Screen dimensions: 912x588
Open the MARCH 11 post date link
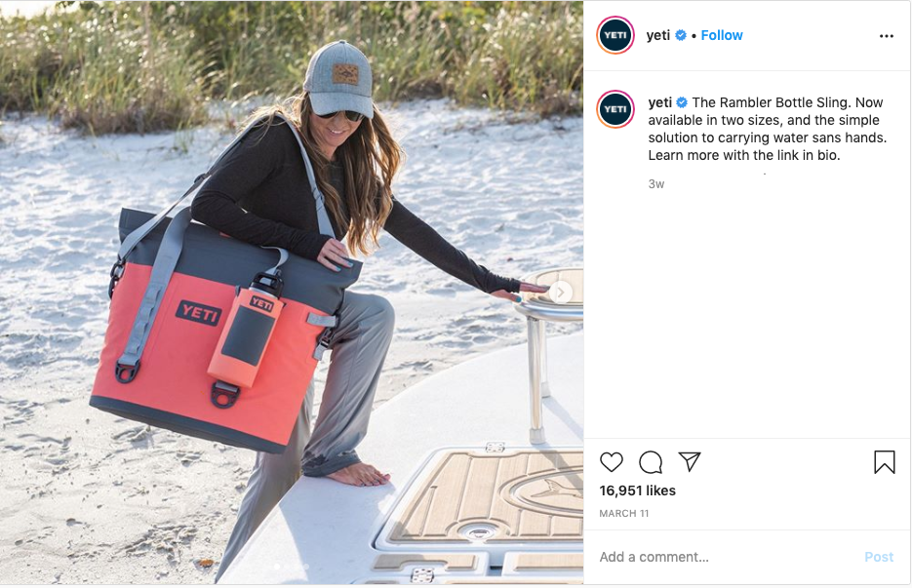click(624, 514)
